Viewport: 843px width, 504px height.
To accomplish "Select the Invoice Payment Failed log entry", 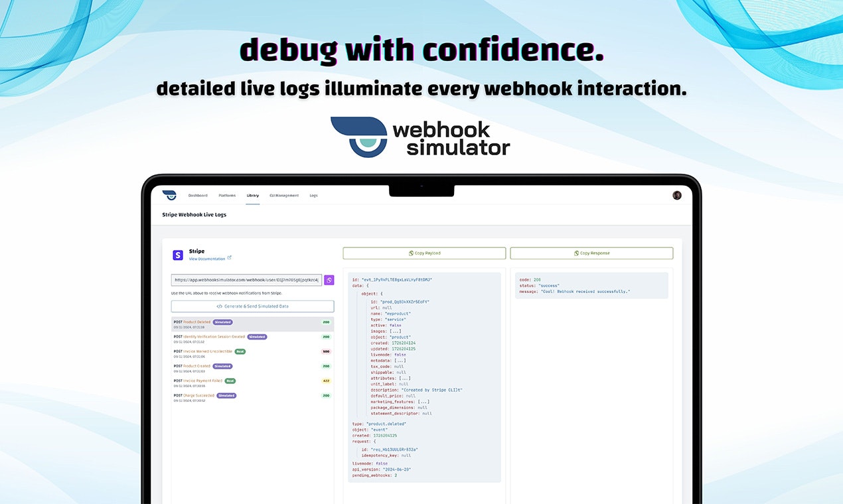I will [x=252, y=383].
